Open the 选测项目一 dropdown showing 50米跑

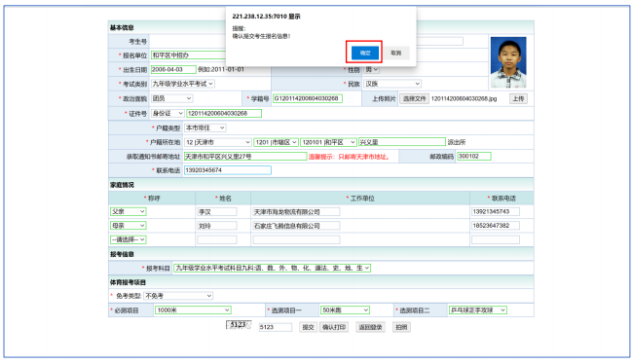[x=345, y=309]
